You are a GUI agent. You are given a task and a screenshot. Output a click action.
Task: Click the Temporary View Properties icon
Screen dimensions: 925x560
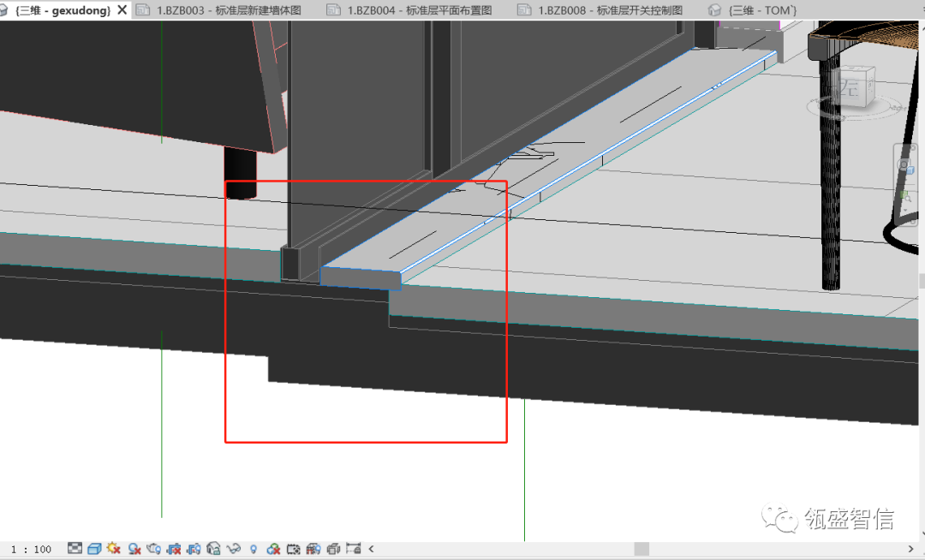tap(293, 549)
